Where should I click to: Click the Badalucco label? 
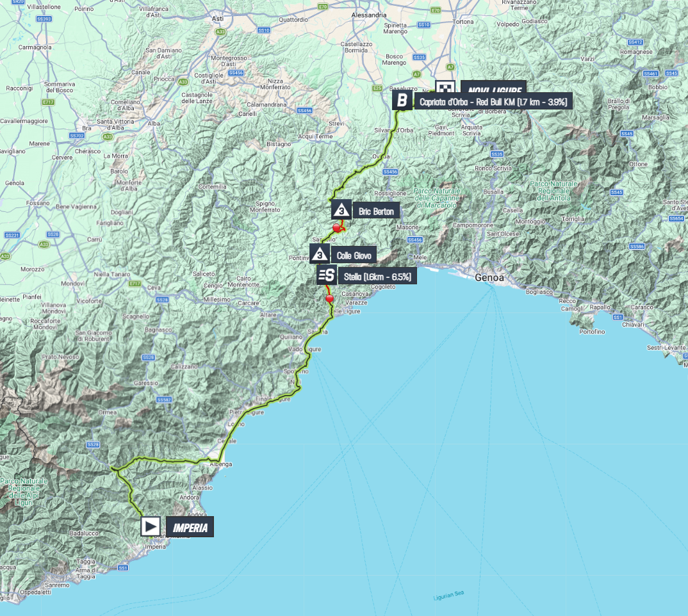[85, 533]
